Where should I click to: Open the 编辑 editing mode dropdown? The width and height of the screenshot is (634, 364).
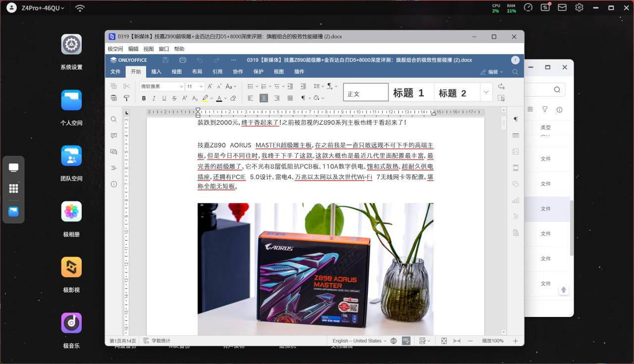pyautogui.click(x=492, y=72)
